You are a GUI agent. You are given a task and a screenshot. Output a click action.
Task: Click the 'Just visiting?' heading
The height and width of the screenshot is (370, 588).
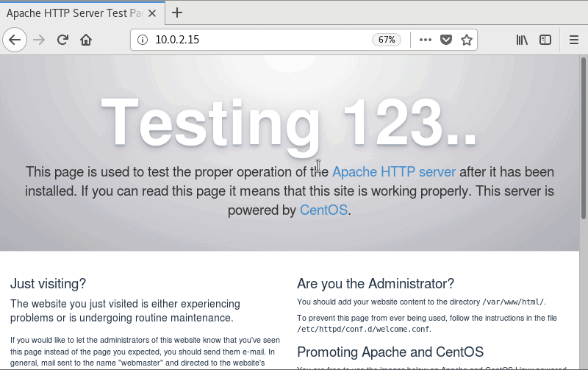click(x=48, y=284)
